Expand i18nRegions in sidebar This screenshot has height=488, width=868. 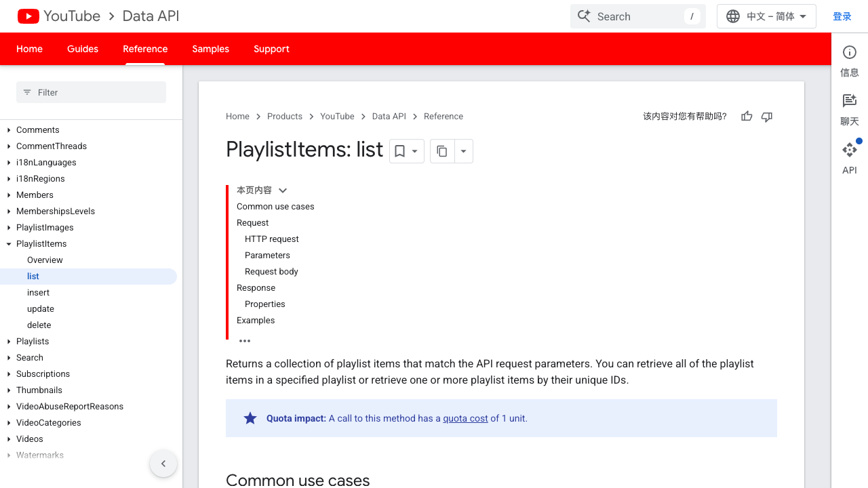pyautogui.click(x=9, y=179)
